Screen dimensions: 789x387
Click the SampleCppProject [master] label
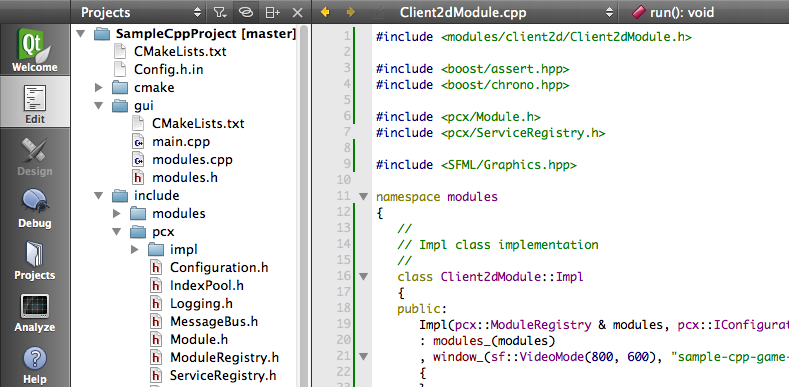(206, 34)
